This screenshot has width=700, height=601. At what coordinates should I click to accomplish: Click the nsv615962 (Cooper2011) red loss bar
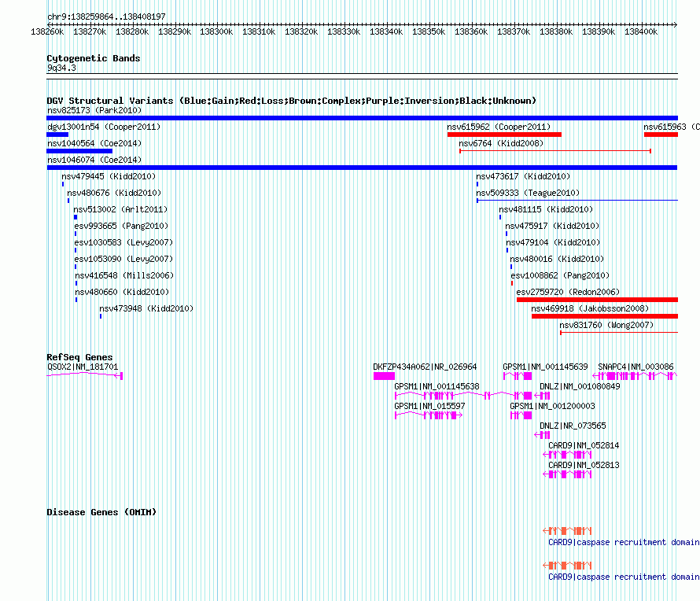tap(504, 135)
